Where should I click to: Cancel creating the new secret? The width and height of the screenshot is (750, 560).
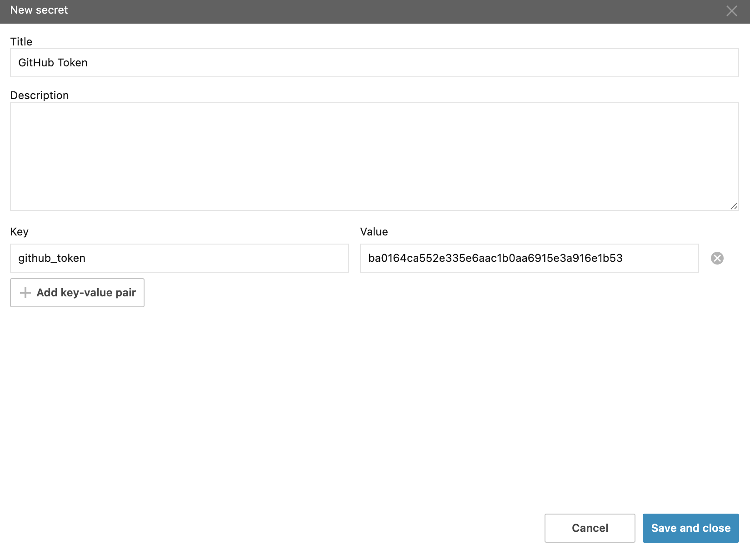pos(590,528)
